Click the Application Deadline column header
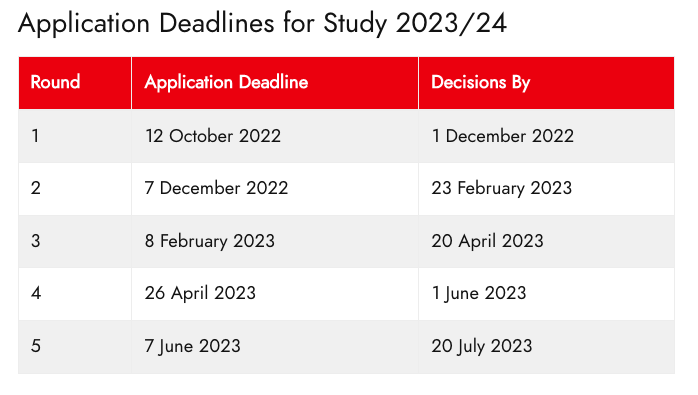The width and height of the screenshot is (698, 395). pos(275,83)
